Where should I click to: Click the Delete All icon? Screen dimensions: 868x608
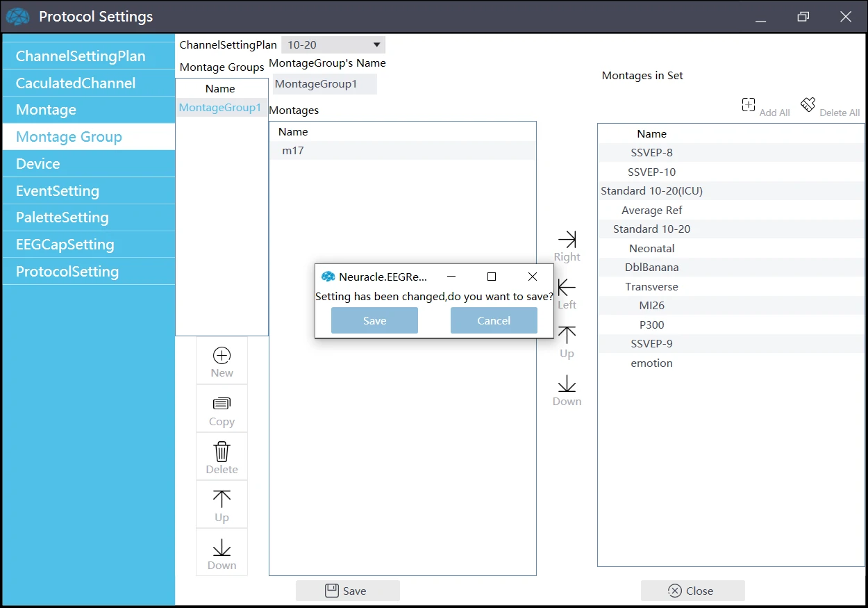tap(808, 105)
